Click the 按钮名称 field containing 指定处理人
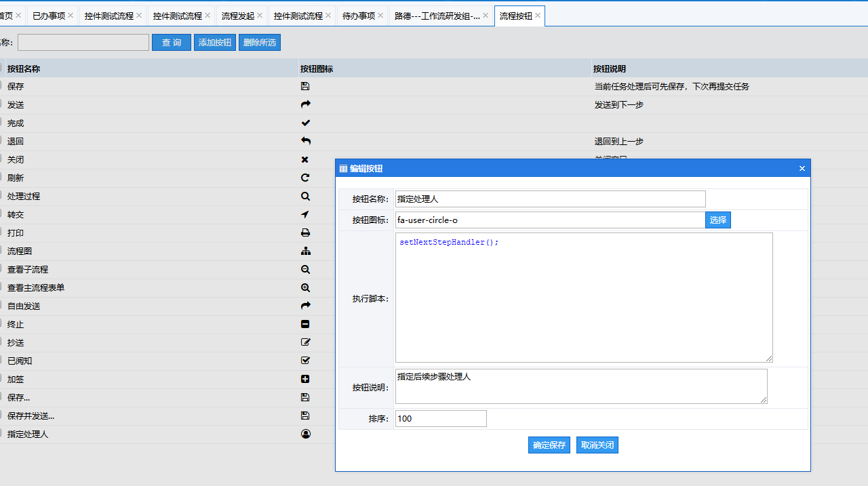This screenshot has height=486, width=868. pos(551,199)
